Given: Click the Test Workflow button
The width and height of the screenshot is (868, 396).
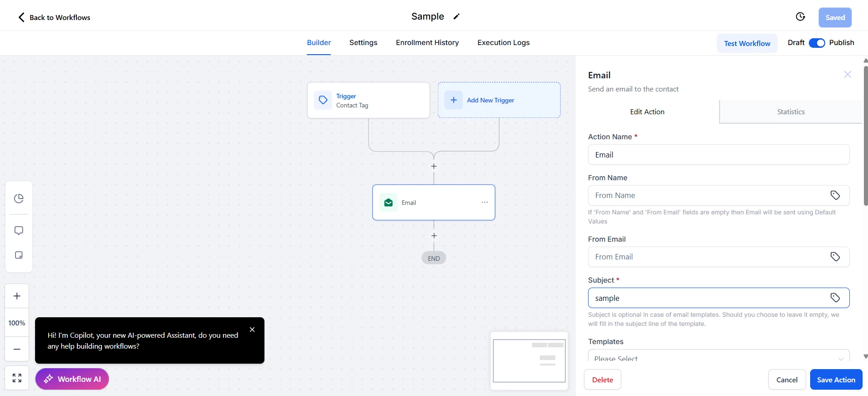Looking at the screenshot, I should click(747, 43).
